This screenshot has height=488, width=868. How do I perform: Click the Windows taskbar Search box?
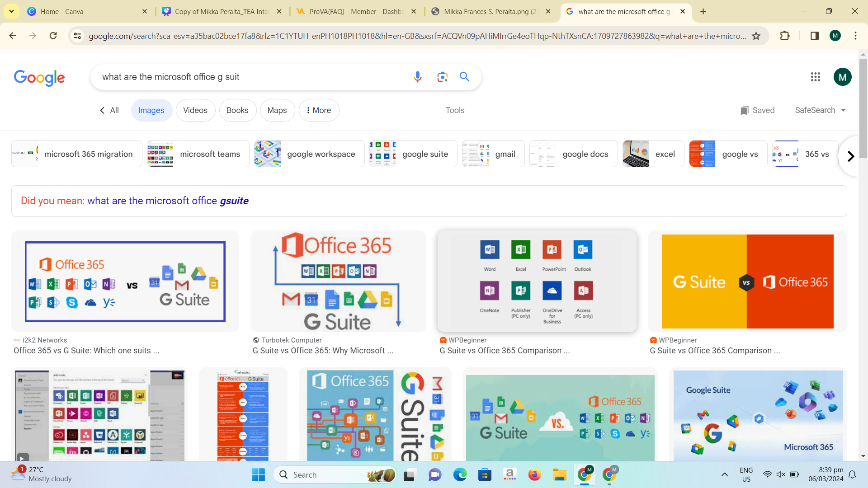pyautogui.click(x=335, y=475)
